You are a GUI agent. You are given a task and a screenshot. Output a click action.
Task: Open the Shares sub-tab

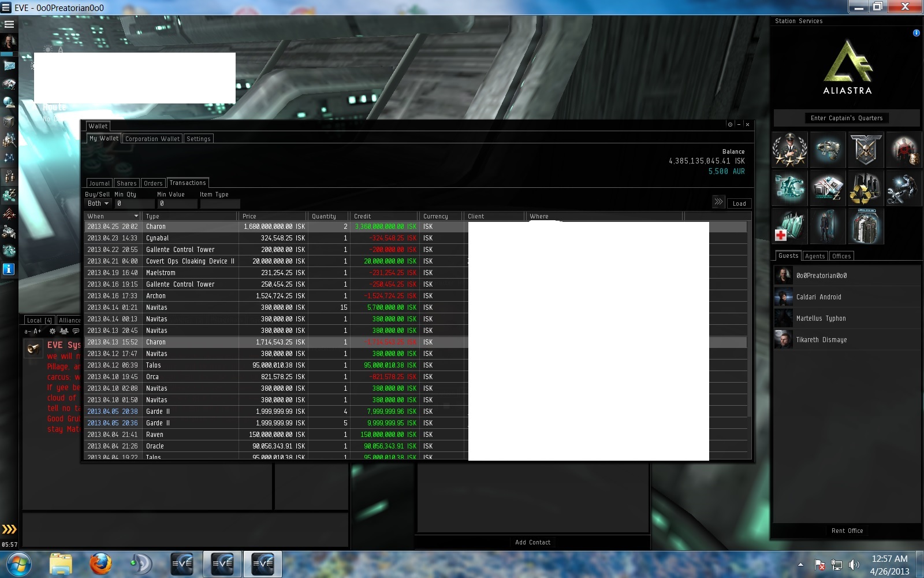pos(126,183)
